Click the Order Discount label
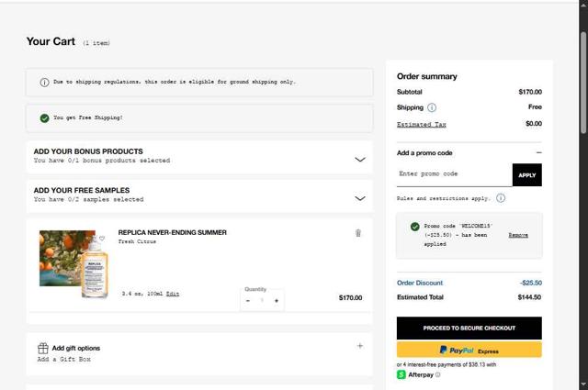 click(x=420, y=283)
